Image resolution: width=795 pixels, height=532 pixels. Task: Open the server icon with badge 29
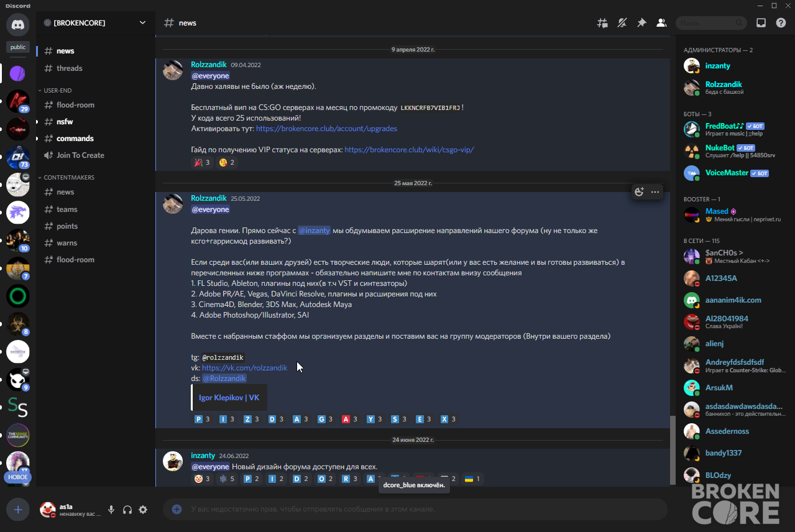(x=18, y=101)
